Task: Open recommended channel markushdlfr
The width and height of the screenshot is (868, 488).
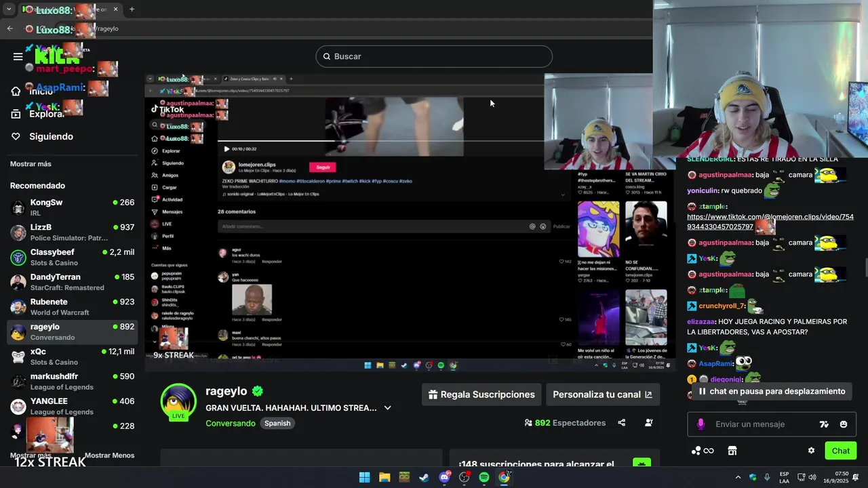Action: 72,382
